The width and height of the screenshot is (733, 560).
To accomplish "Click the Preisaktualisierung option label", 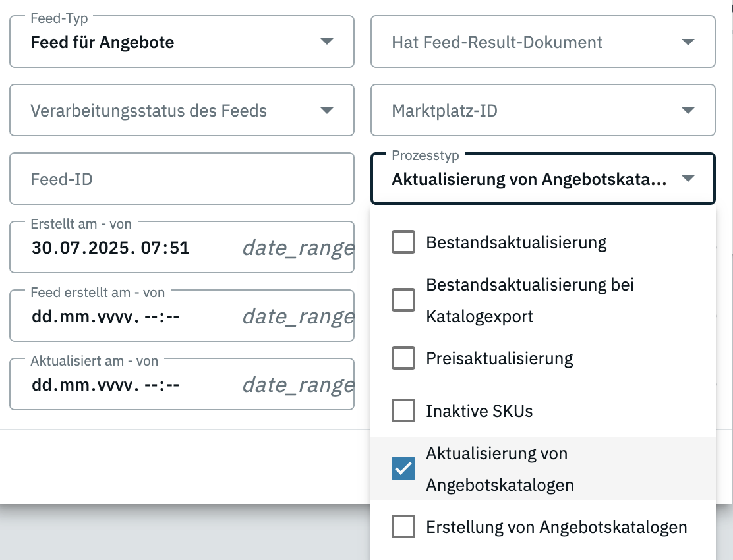I will [500, 358].
